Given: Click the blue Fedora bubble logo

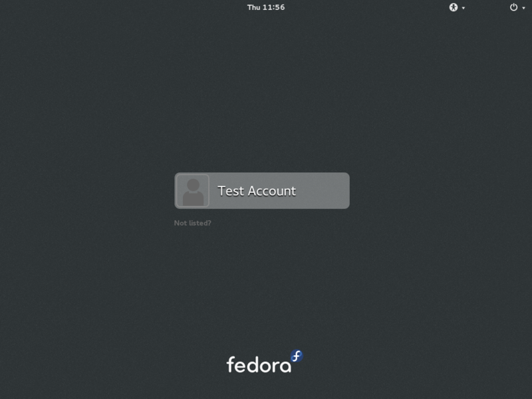Looking at the screenshot, I should 297,356.
